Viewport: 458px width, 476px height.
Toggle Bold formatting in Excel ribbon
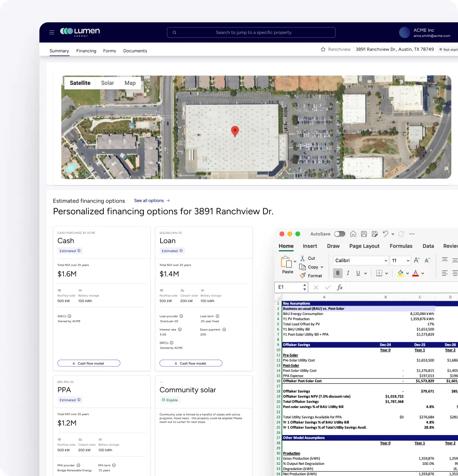(x=338, y=273)
